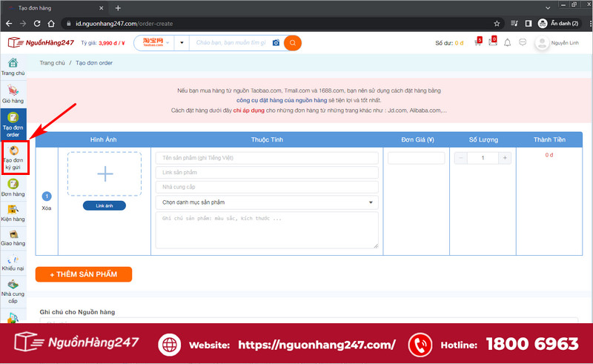Open Giao hàng sidebar item
The image size is (593, 364).
coord(13,238)
